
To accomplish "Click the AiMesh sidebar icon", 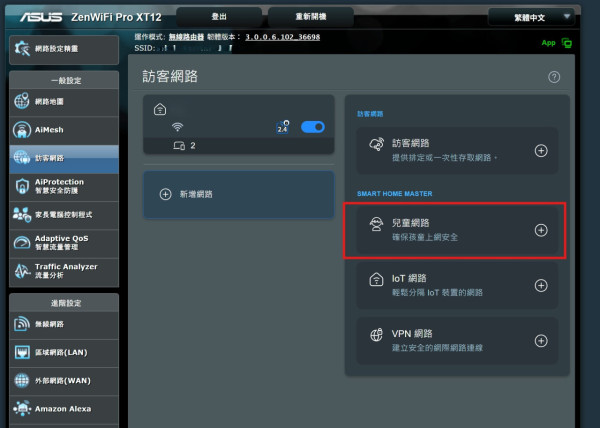I will click(22, 130).
